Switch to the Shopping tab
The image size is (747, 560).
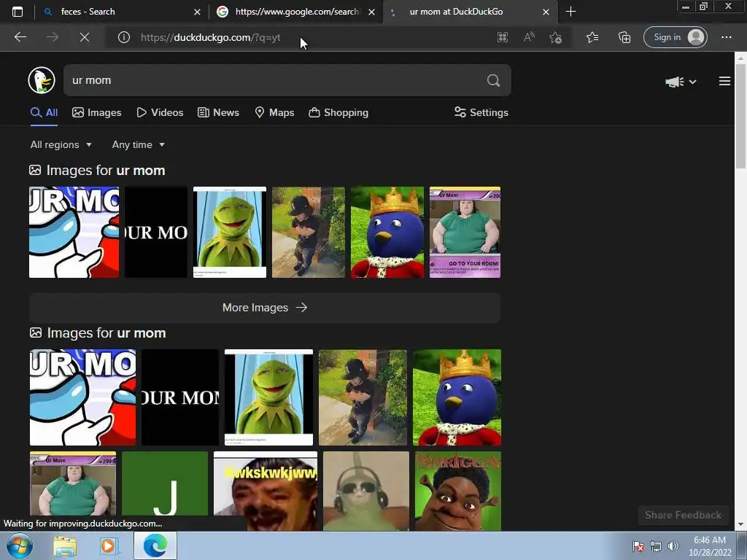(x=338, y=113)
